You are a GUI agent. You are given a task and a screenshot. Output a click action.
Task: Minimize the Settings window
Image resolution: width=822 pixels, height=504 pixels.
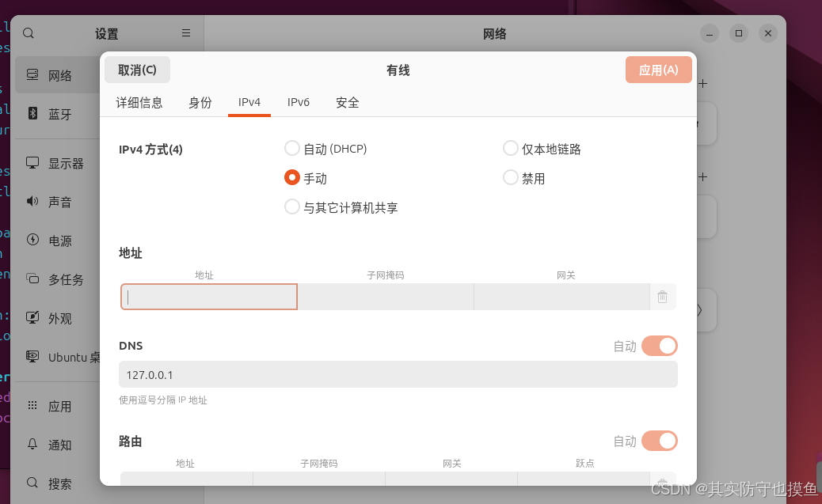click(x=710, y=33)
